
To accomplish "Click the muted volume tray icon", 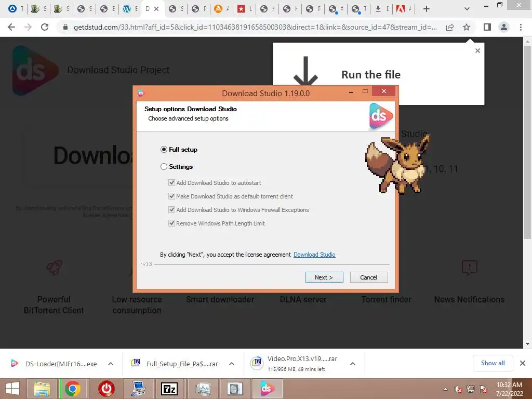I will 458,389.
